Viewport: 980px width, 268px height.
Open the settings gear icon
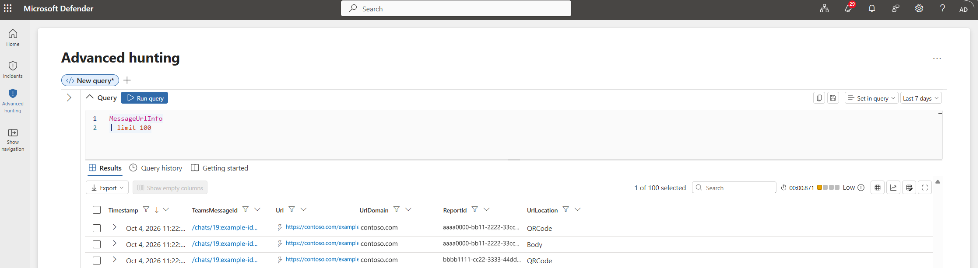click(x=919, y=8)
